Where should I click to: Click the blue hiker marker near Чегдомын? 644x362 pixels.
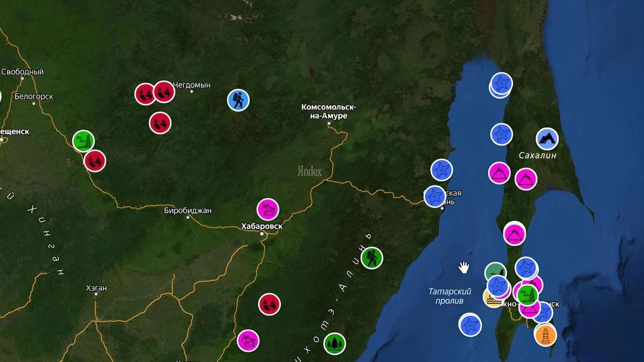click(x=238, y=100)
